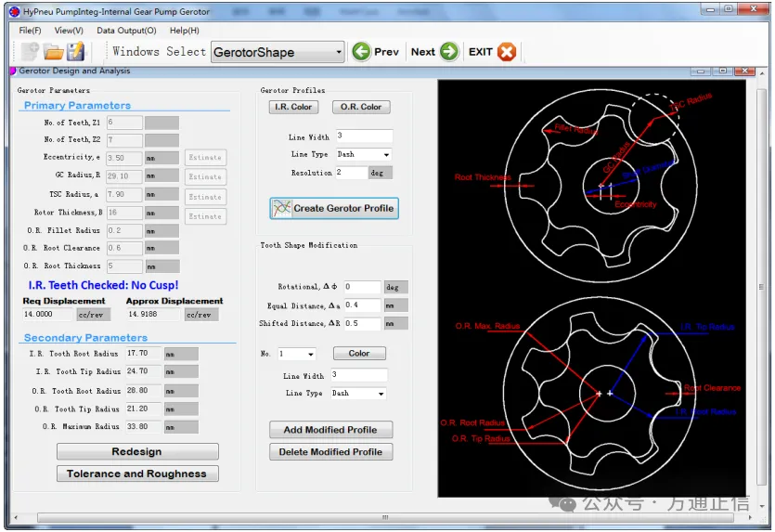Click the O.R. Root Thickness field
Screen dimensions: 775x532
point(124,266)
